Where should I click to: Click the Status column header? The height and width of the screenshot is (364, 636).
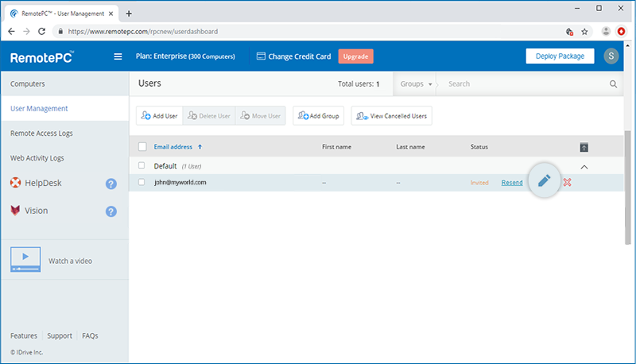tap(479, 147)
